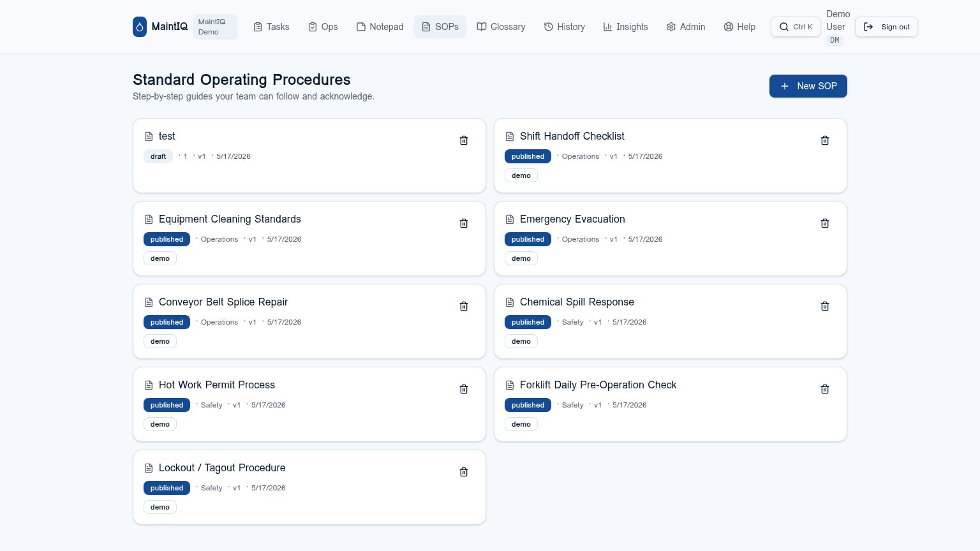Screen dimensions: 980x551
Task: Click published badge on Hot Work Permit Process
Action: (x=167, y=405)
